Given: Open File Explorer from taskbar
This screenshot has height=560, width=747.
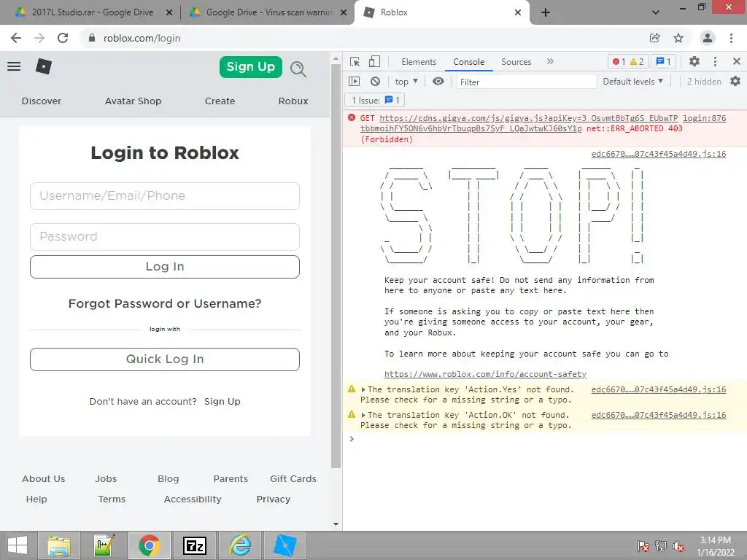Looking at the screenshot, I should [x=58, y=545].
